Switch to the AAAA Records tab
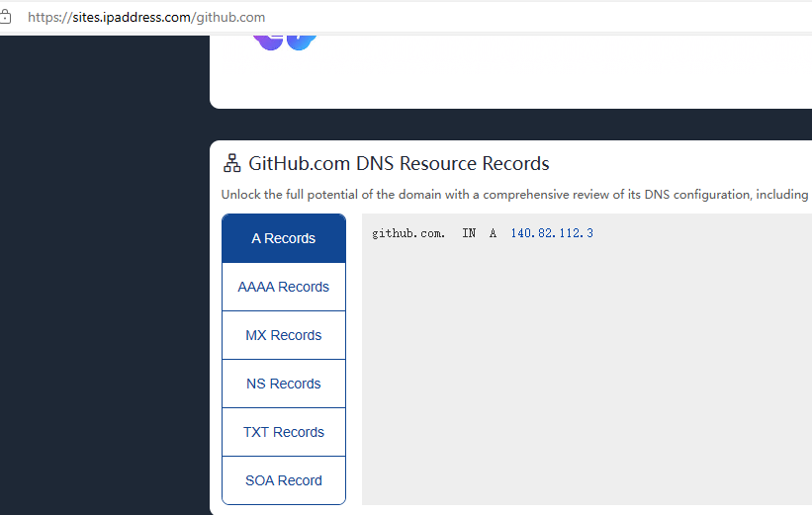812x515 pixels. pyautogui.click(x=284, y=287)
